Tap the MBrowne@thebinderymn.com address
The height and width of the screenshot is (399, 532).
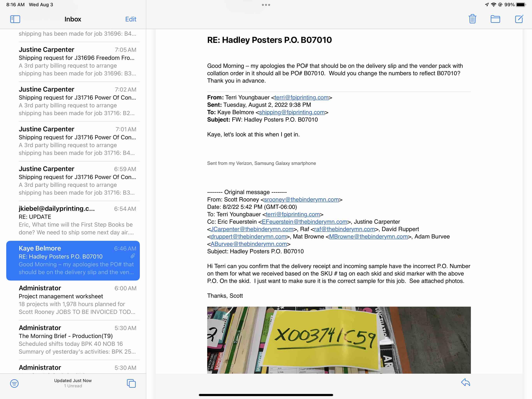click(368, 236)
